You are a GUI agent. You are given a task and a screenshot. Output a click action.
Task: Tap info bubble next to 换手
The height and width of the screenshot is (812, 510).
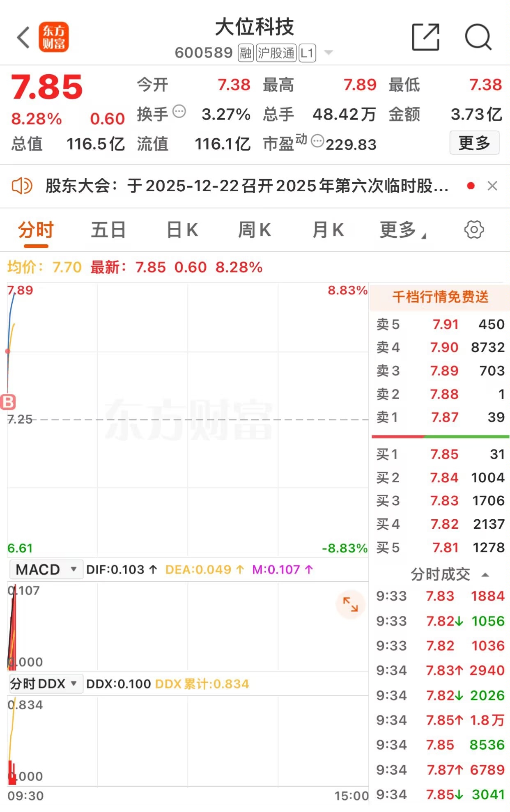point(179,111)
